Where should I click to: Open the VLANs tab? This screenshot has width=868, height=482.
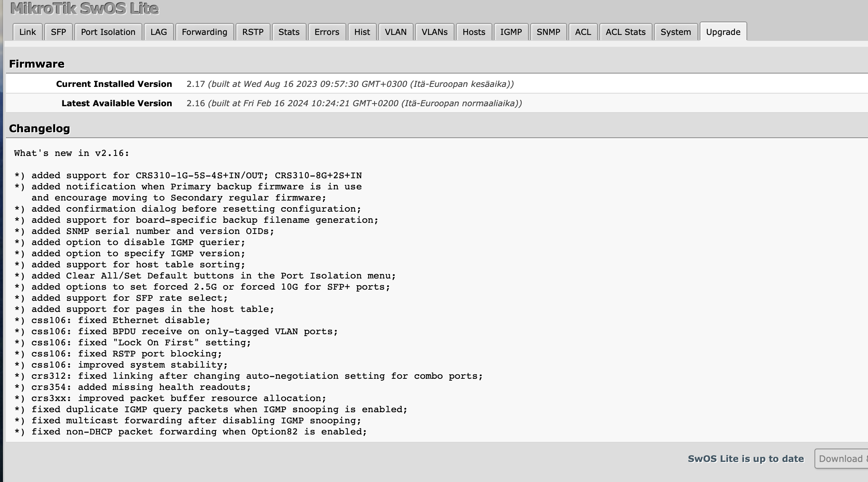click(434, 32)
